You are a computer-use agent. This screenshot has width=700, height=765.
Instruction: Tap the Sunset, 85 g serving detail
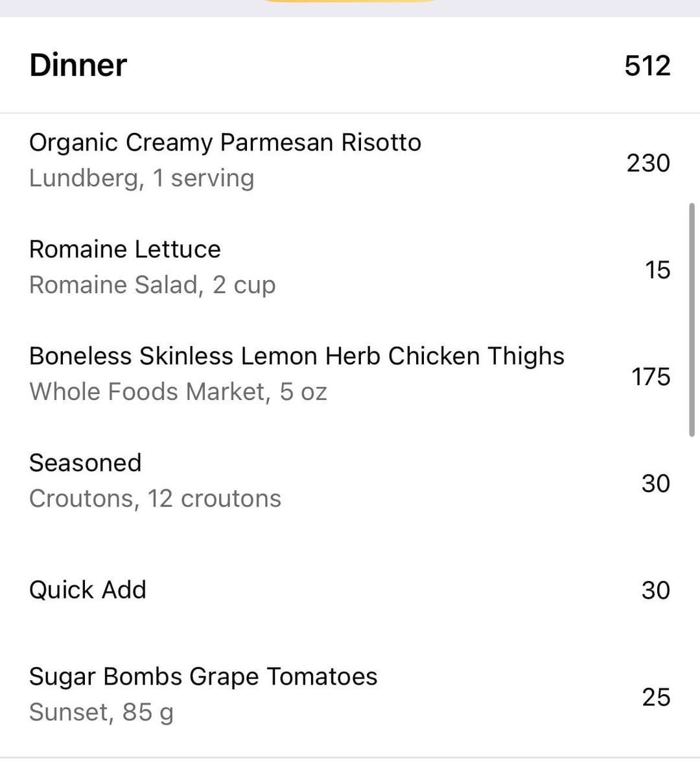click(101, 712)
